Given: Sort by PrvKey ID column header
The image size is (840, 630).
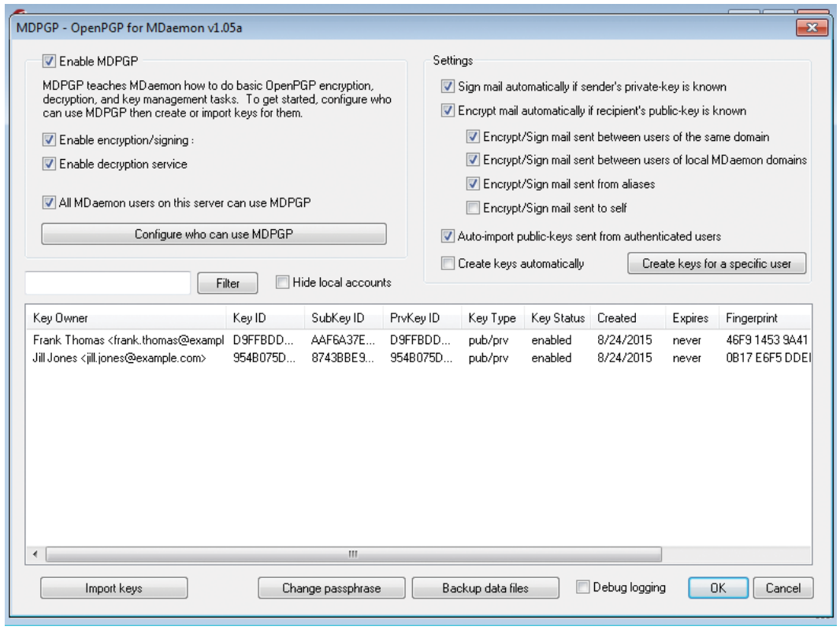Looking at the screenshot, I should pos(422,318).
